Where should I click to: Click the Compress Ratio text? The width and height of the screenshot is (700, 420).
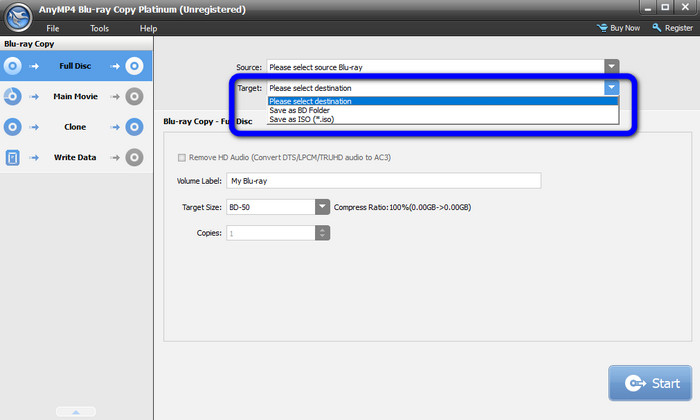click(402, 207)
